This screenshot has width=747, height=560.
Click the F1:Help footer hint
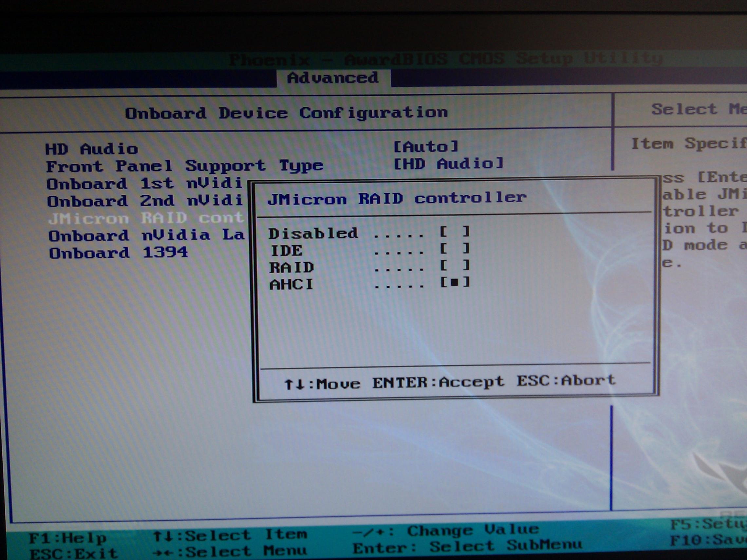click(67, 538)
